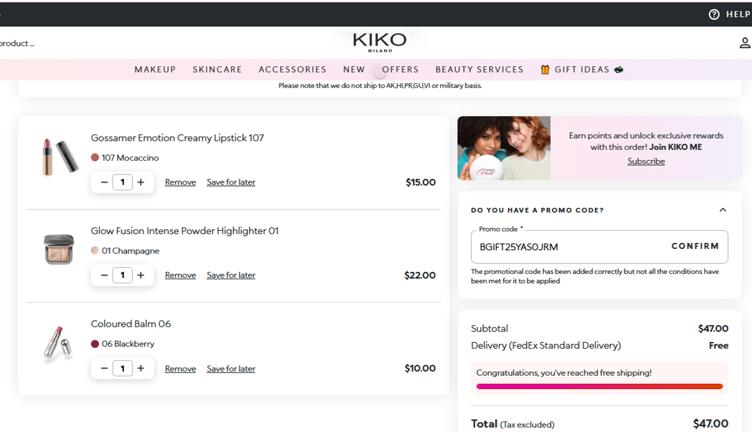The height and width of the screenshot is (432, 752).
Task: Click Subscribe to join KIKO ME
Action: coord(646,162)
